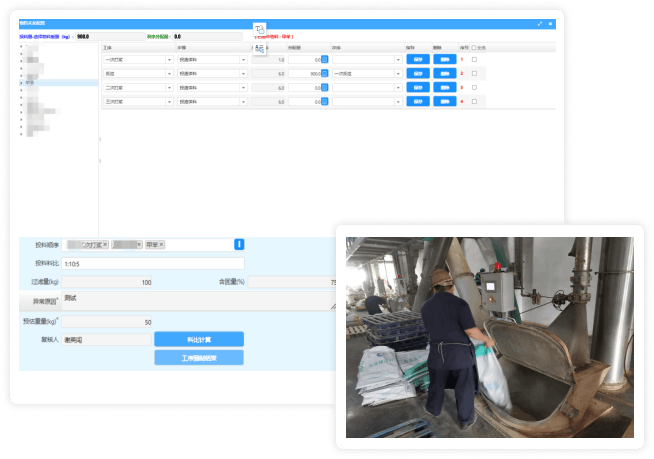Click the 工序 column header
This screenshot has height=459, width=654.
click(x=108, y=46)
